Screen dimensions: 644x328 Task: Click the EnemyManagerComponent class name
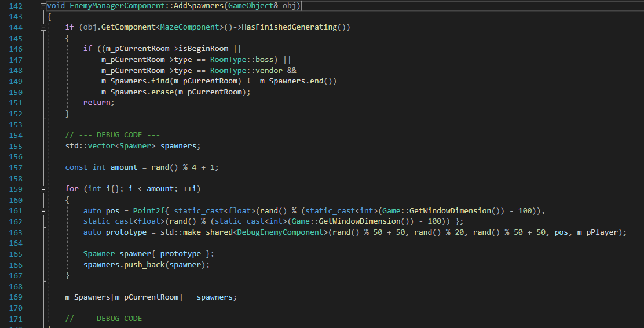click(x=117, y=6)
